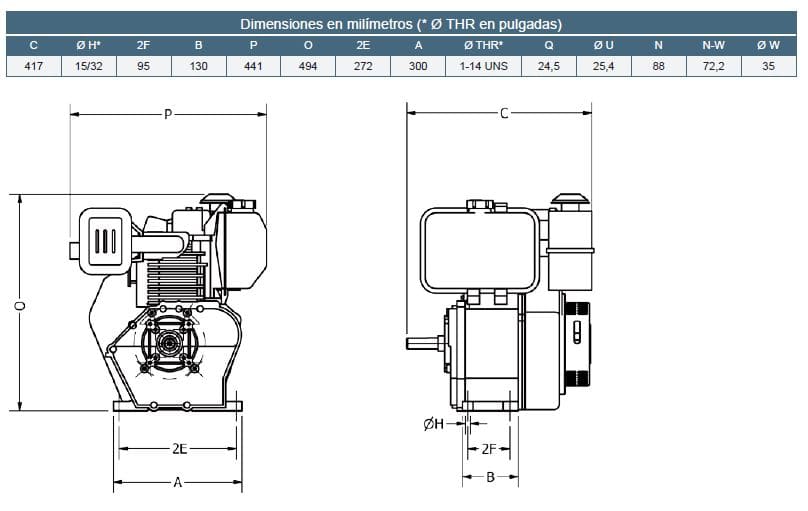Click the '2F' column header
Screen dimensions: 808x511
coord(144,45)
